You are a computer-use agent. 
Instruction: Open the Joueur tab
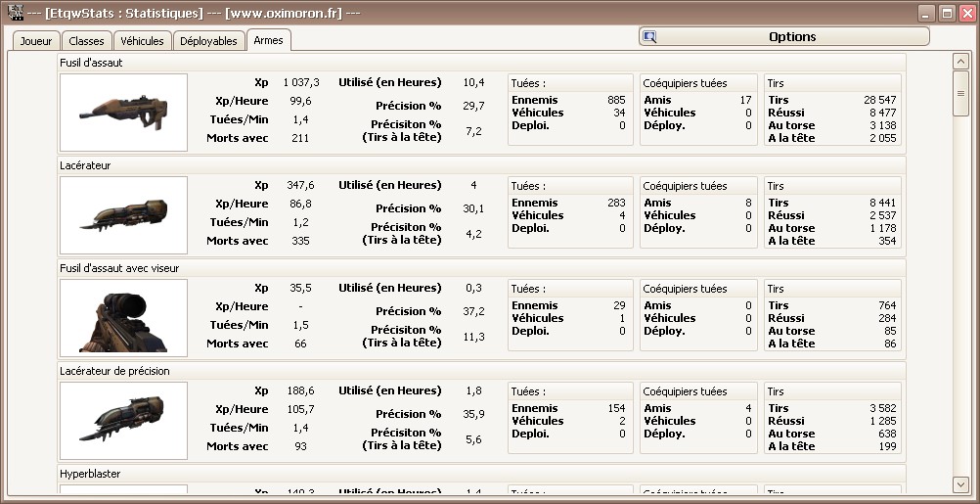[36, 41]
